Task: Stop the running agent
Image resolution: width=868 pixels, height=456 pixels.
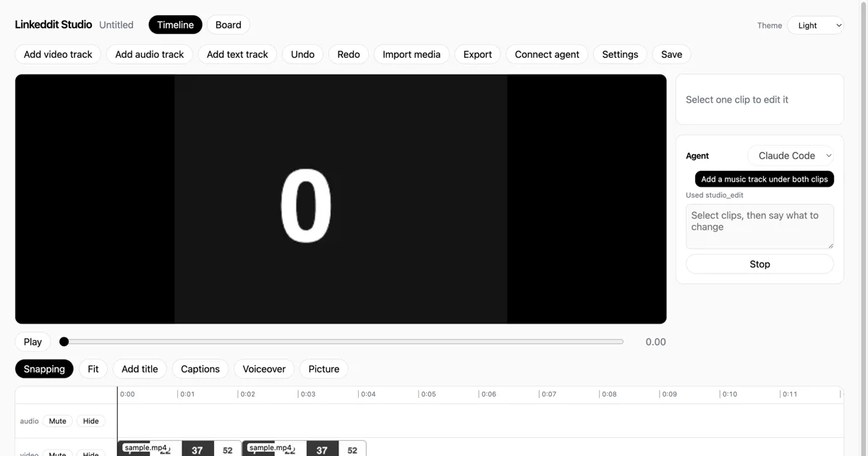Action: [759, 264]
